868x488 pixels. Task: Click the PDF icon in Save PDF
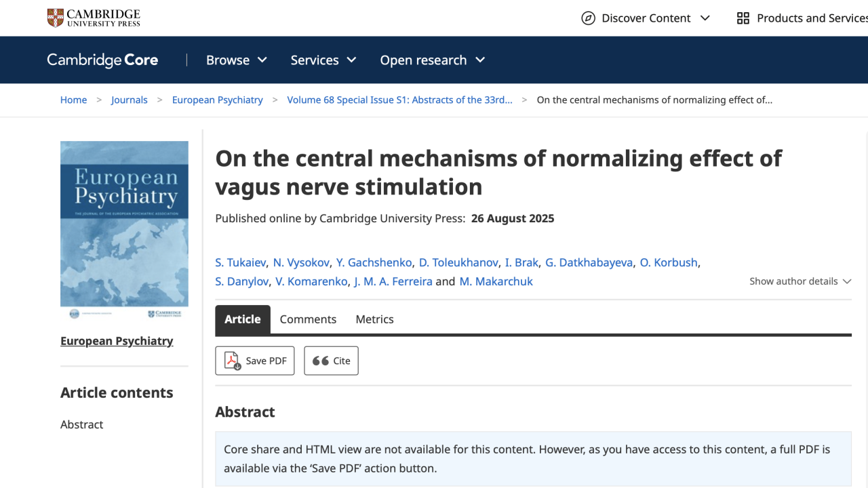232,361
